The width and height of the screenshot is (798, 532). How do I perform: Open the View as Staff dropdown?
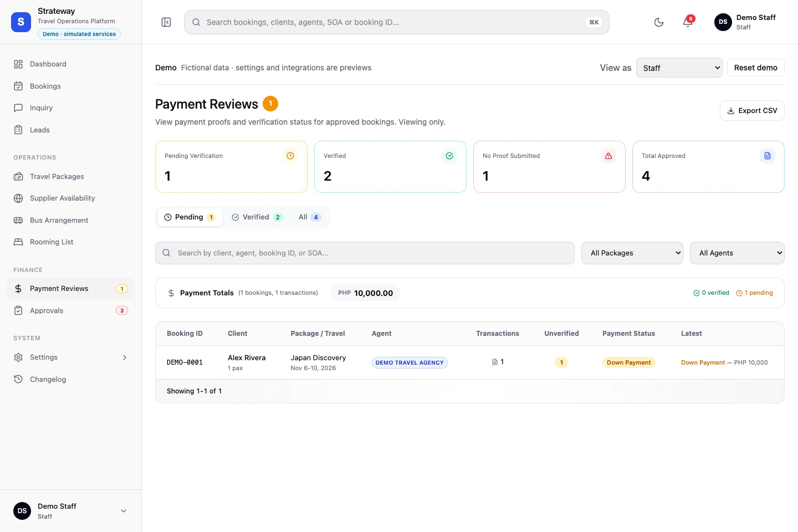tap(679, 68)
